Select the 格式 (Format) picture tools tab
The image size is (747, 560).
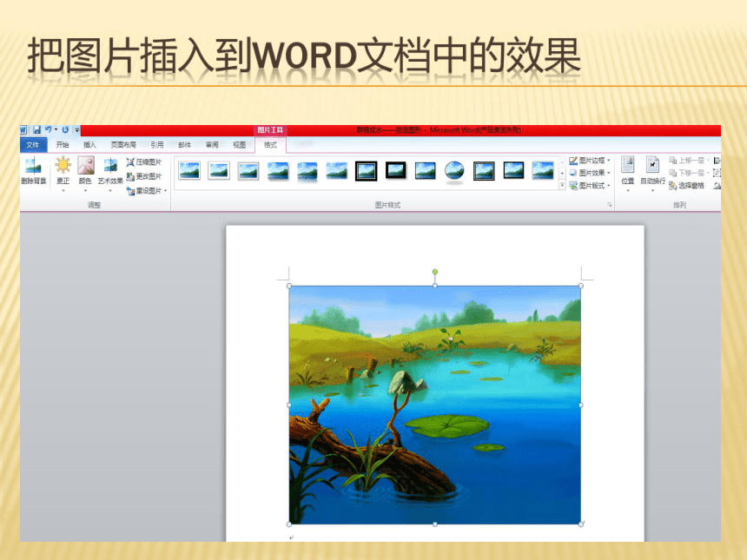(270, 145)
